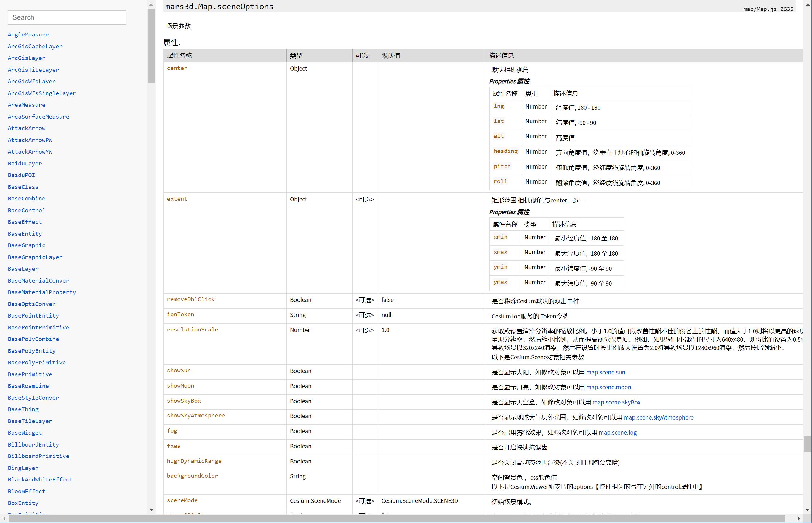Open BloomEffect link
Image resolution: width=812 pixels, height=523 pixels.
pyautogui.click(x=26, y=491)
